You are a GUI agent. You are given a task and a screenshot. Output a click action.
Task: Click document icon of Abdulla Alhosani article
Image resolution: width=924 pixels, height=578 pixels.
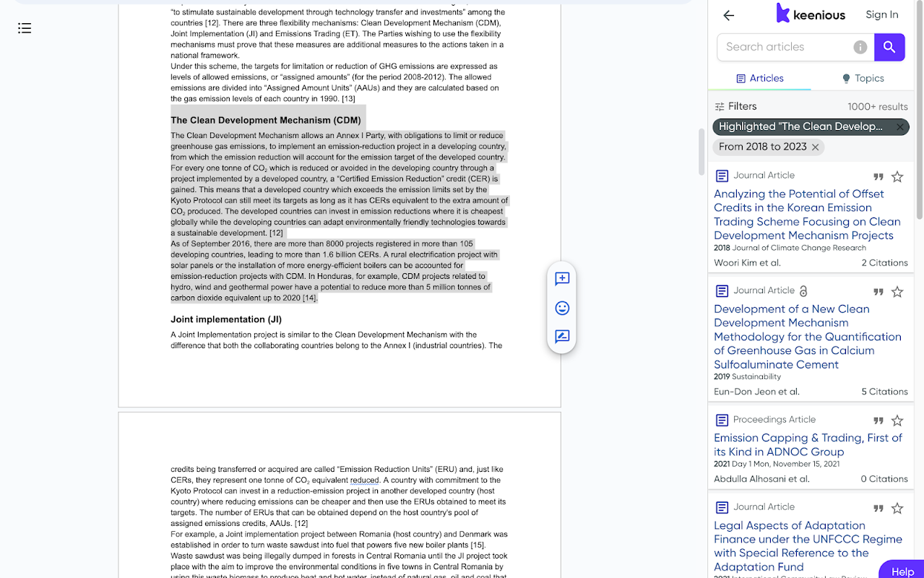[x=721, y=420]
